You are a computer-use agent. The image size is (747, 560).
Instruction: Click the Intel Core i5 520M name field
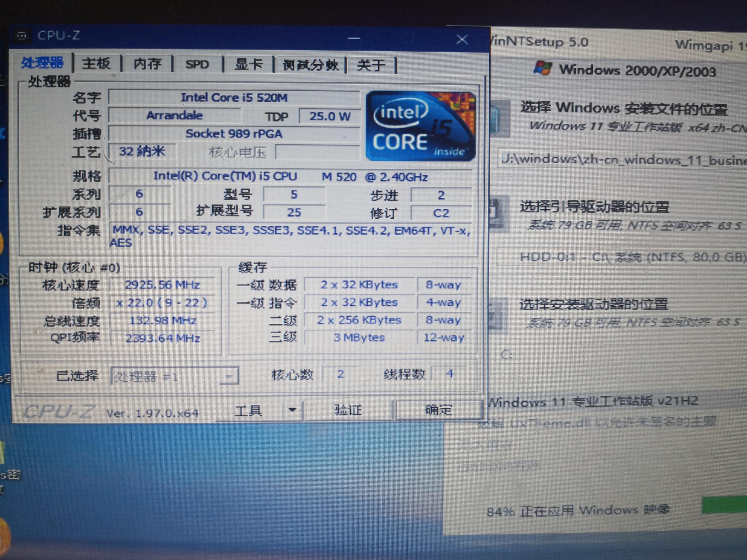[234, 97]
